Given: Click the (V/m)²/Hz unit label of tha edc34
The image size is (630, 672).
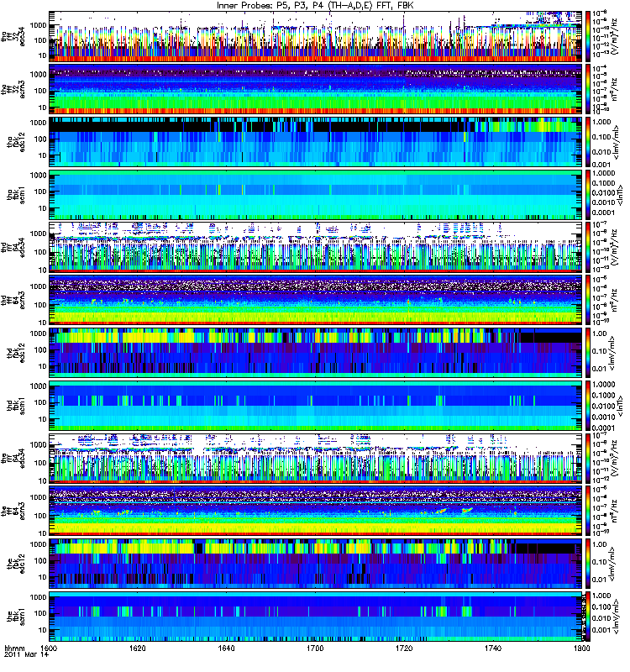Looking at the screenshot, I should pos(614,36).
